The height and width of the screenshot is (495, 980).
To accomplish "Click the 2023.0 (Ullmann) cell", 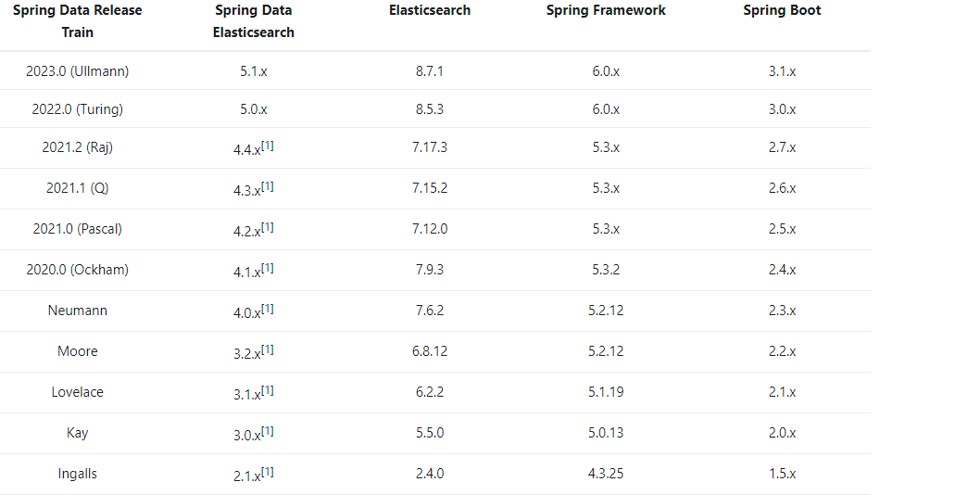I will pos(78,70).
